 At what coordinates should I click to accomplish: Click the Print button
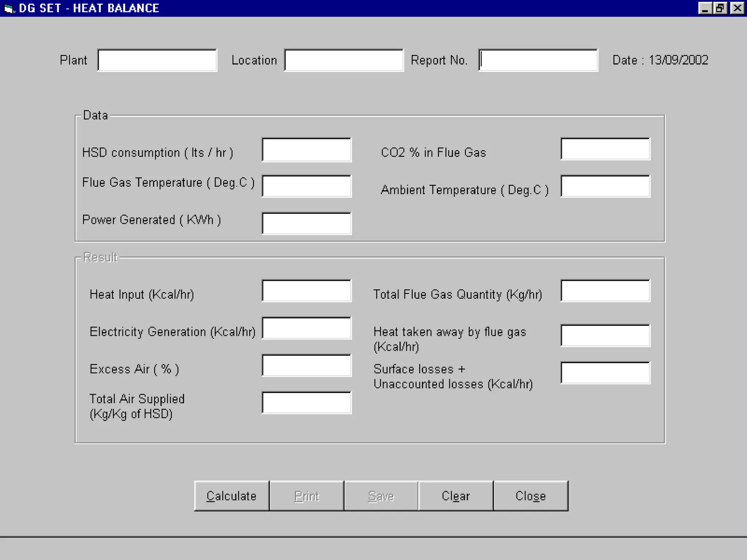(x=306, y=496)
